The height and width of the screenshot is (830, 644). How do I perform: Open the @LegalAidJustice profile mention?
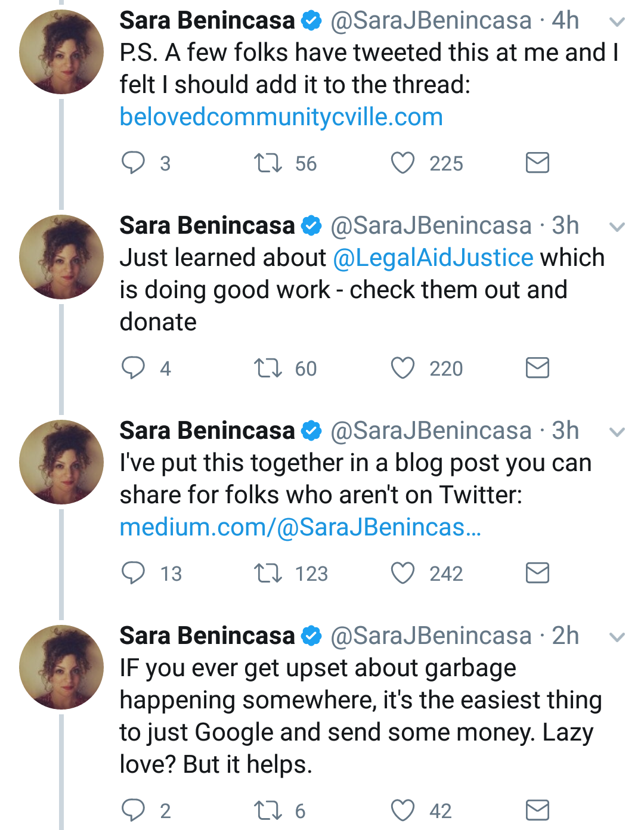[433, 258]
